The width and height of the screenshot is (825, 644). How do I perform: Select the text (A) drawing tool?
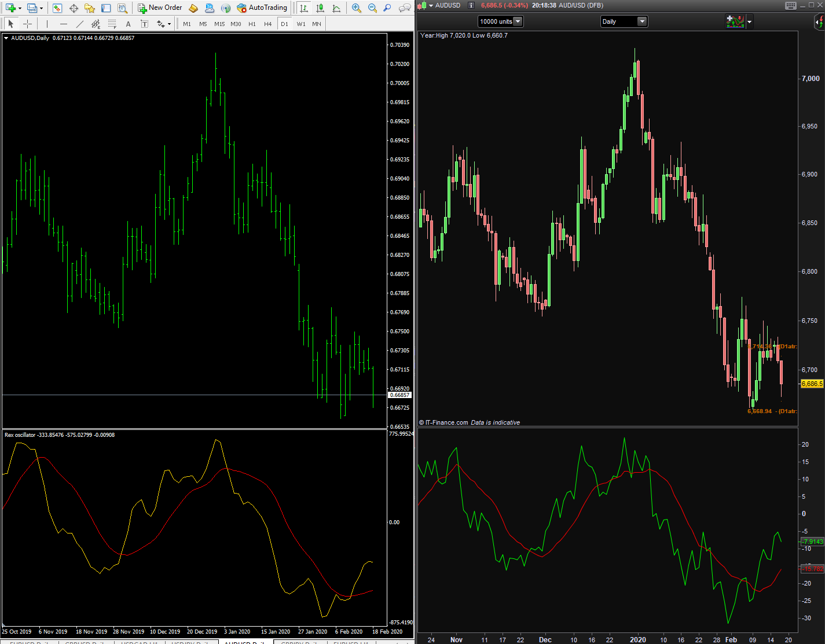pos(128,24)
